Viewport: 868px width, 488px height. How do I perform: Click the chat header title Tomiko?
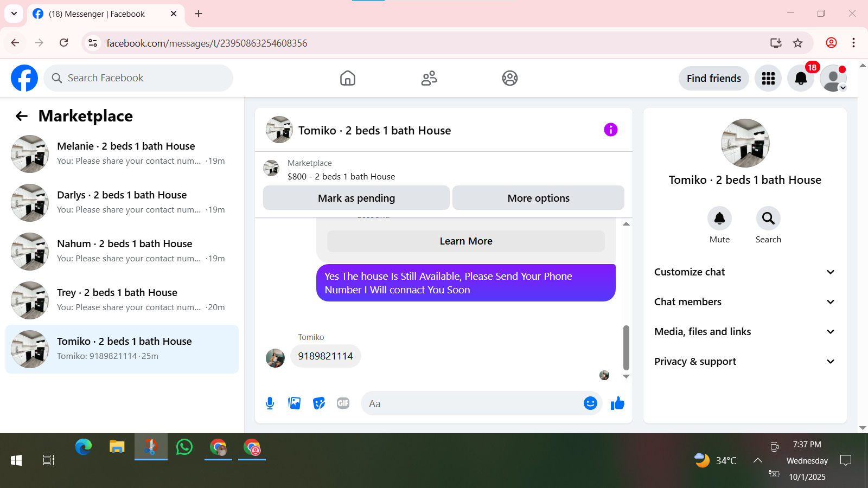[x=374, y=131]
